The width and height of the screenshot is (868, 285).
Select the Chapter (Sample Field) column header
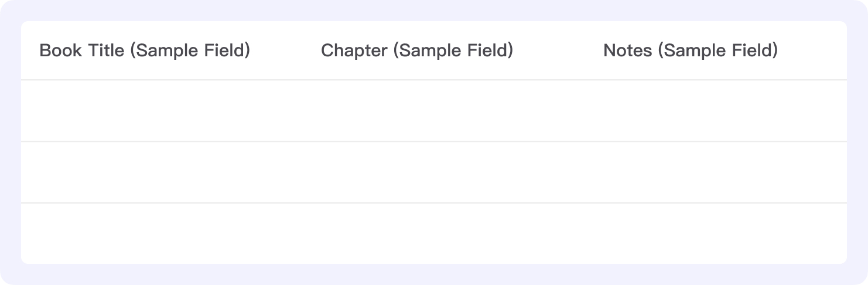[416, 50]
